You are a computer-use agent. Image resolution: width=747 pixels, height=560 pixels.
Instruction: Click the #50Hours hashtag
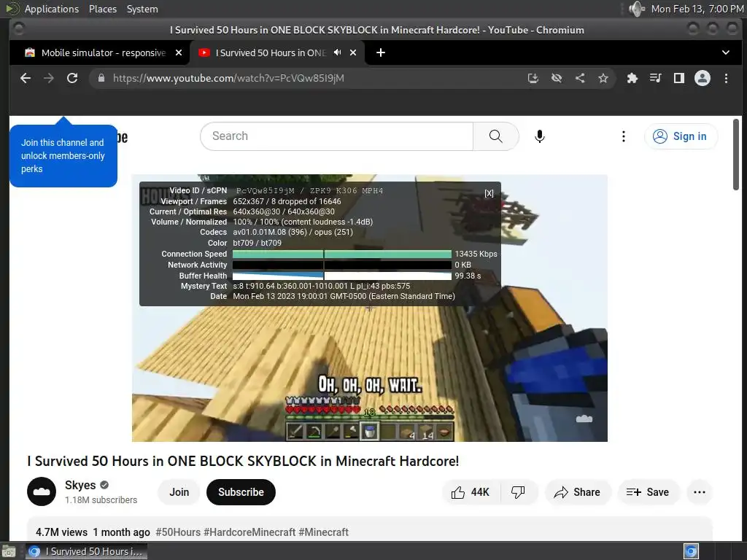[x=178, y=532]
